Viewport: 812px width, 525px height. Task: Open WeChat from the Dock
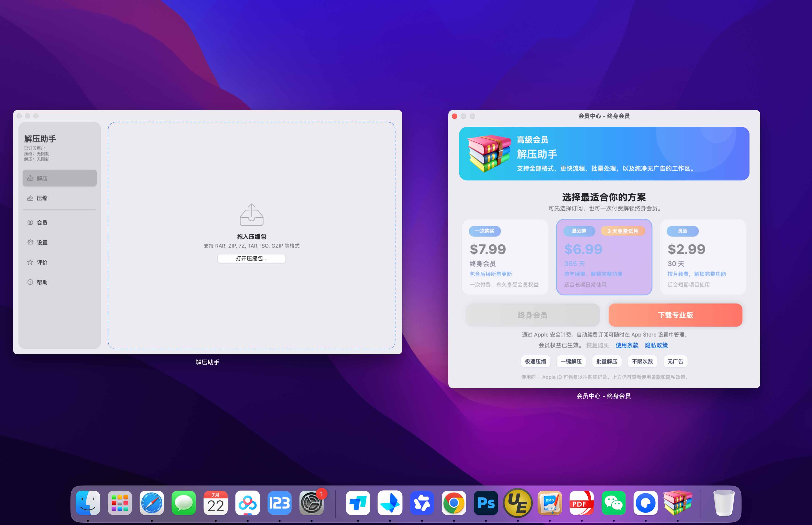point(614,503)
